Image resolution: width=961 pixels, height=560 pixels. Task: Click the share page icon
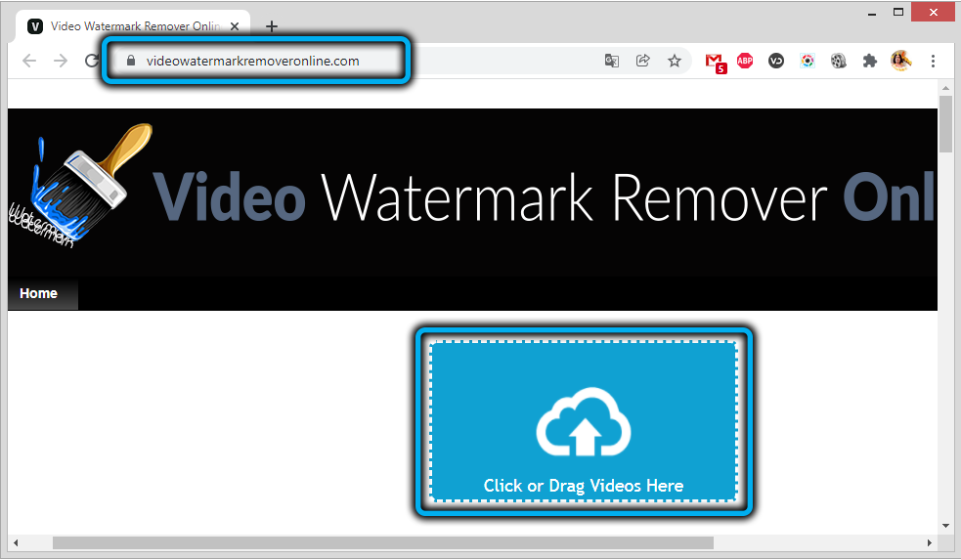tap(643, 61)
